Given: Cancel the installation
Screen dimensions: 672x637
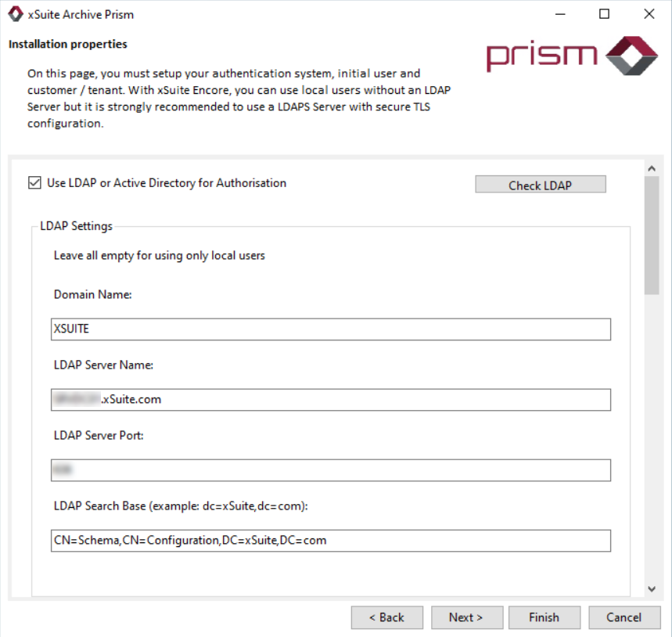Looking at the screenshot, I should (623, 617).
